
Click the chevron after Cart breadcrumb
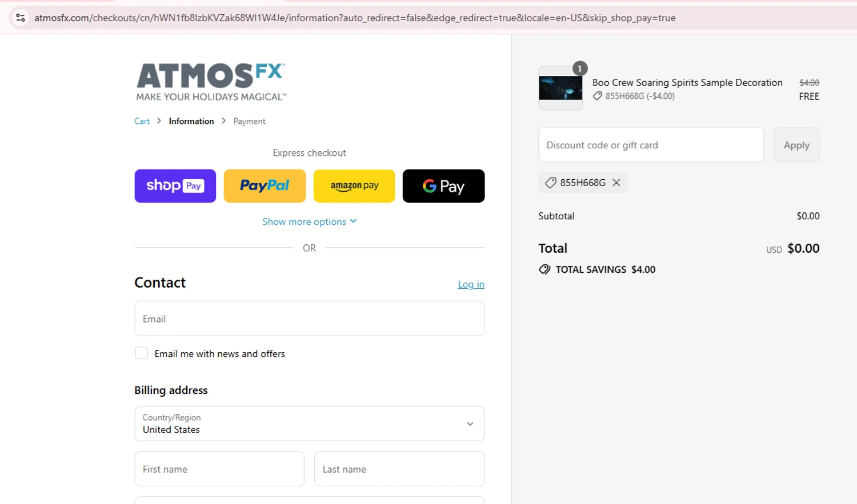pos(159,121)
